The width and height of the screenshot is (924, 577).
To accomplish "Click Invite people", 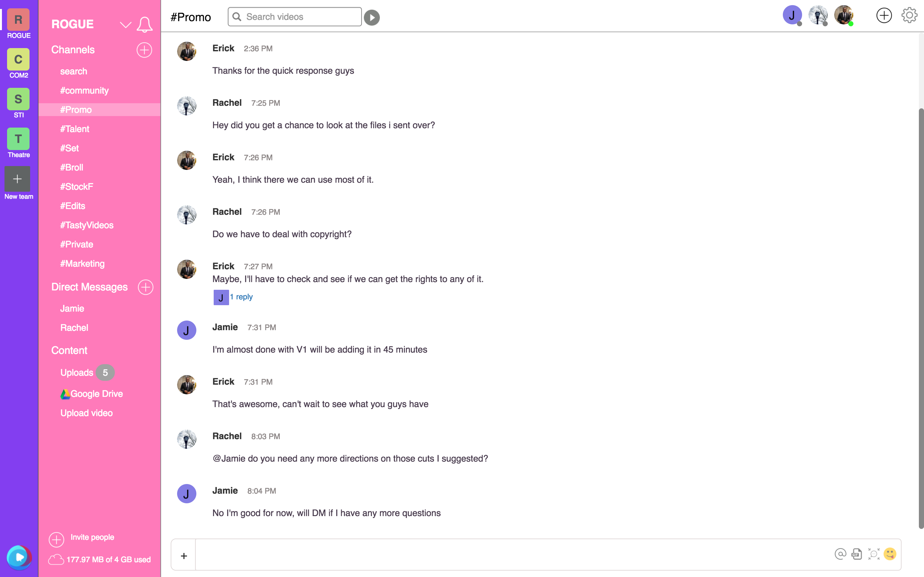I will pyautogui.click(x=92, y=537).
